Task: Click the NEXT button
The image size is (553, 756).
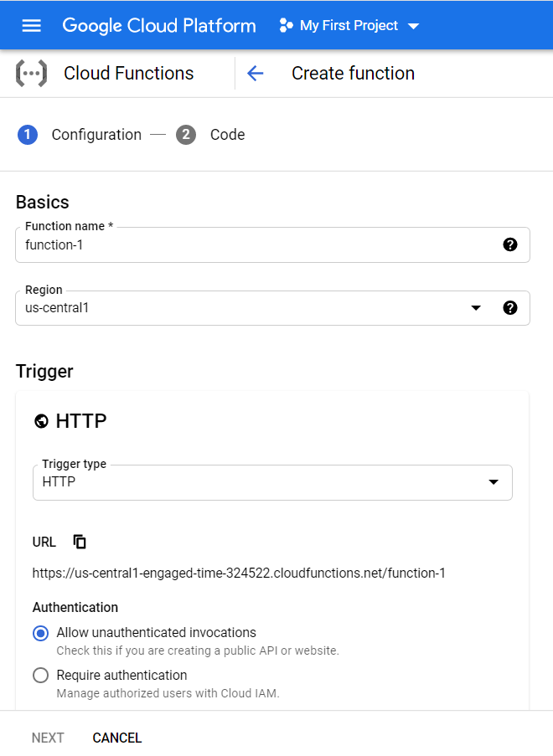Action: click(48, 738)
